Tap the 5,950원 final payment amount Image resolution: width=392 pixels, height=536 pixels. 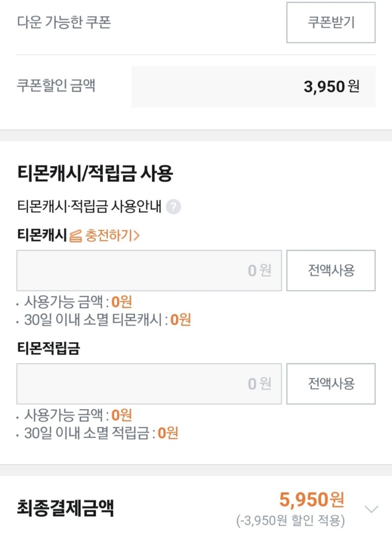point(311,500)
